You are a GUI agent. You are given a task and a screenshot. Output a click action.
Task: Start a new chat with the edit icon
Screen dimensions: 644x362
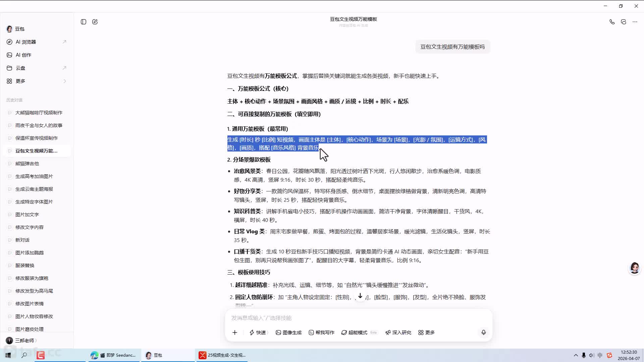point(95,22)
